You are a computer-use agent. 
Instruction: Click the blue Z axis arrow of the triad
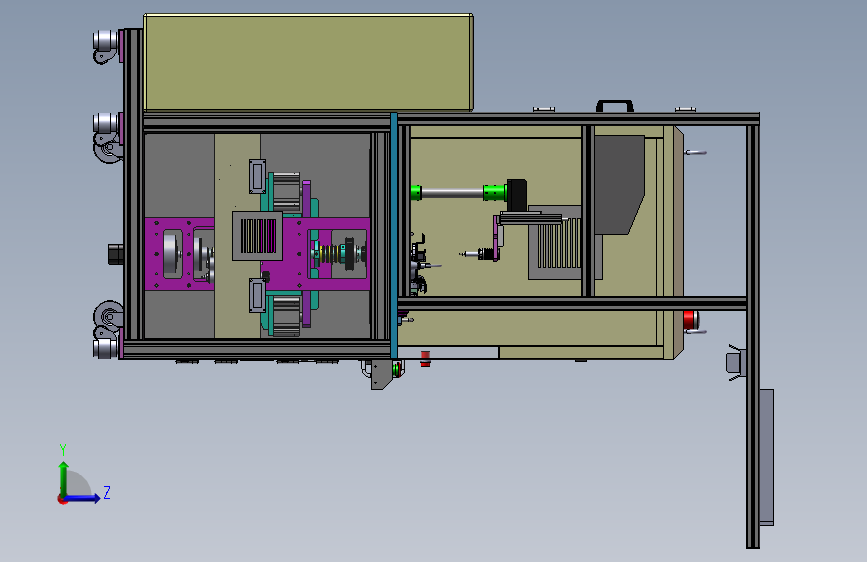click(83, 498)
